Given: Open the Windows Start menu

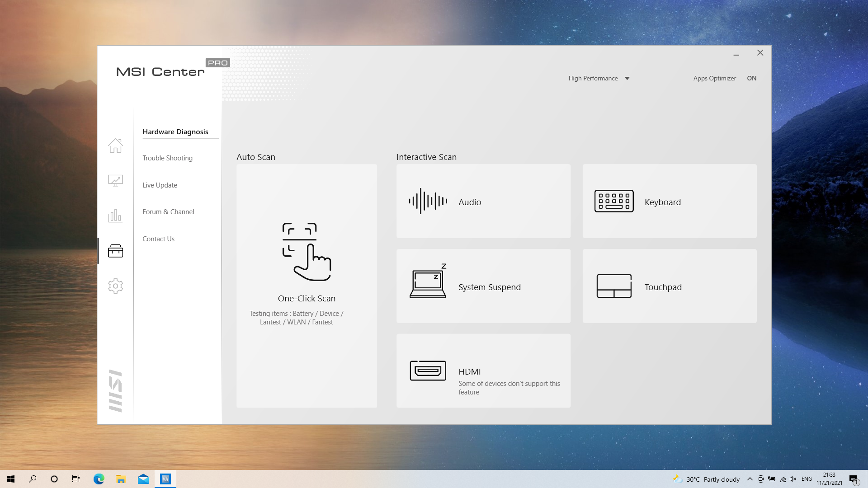Looking at the screenshot, I should click(11, 479).
